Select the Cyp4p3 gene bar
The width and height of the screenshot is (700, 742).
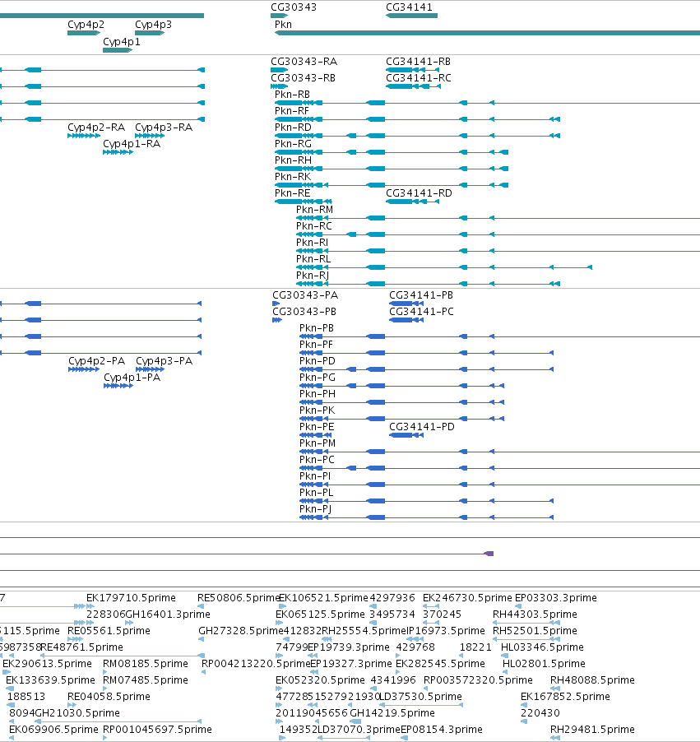click(150, 33)
